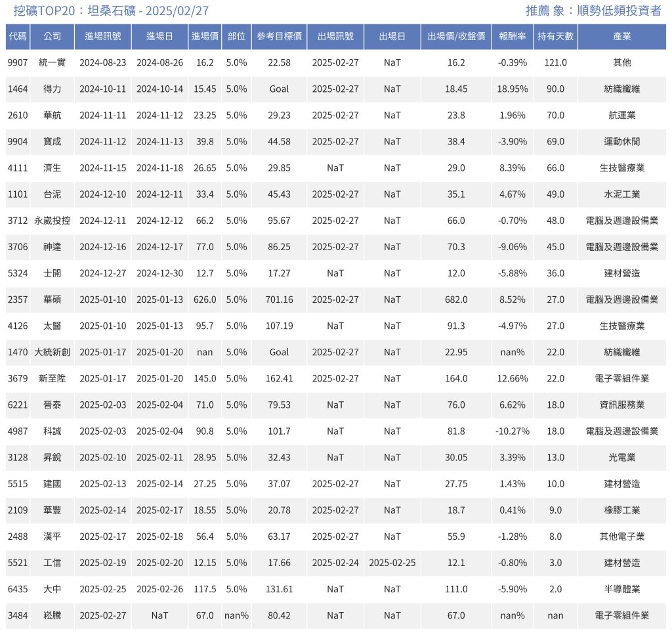The image size is (672, 635).
Task: Select company name 華航
Action: click(52, 116)
